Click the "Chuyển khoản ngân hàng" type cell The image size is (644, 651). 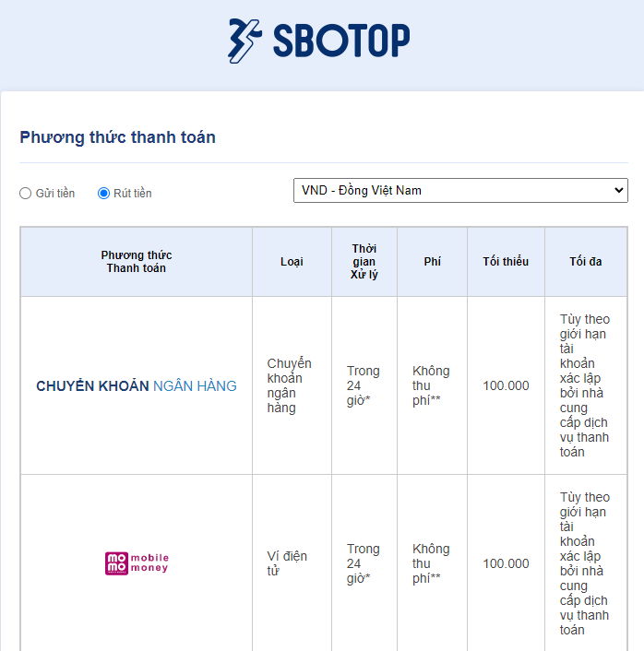tap(290, 385)
